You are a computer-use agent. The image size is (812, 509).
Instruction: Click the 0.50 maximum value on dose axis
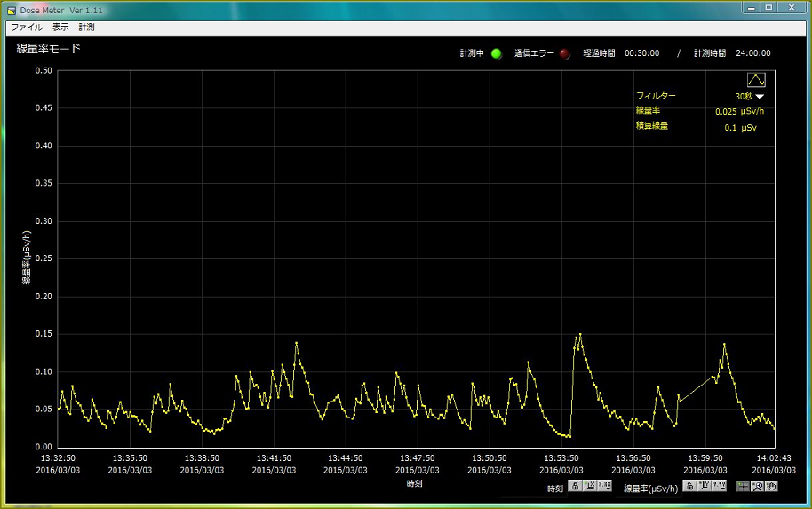[x=43, y=70]
